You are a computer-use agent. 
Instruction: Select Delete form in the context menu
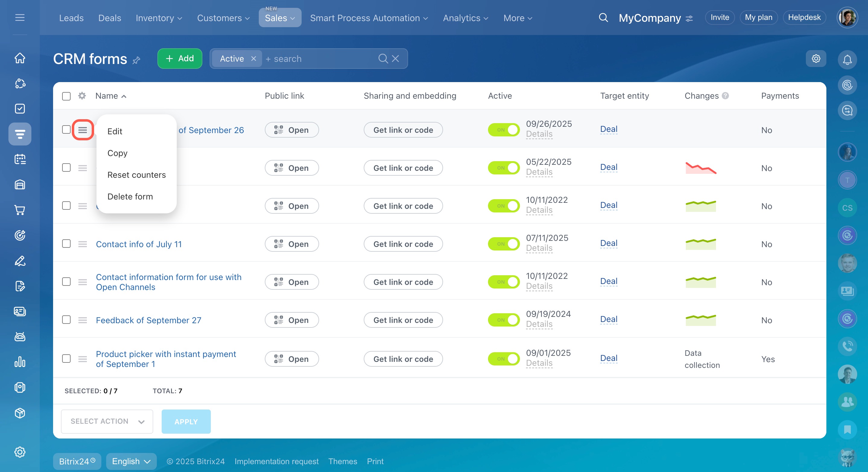pos(130,196)
